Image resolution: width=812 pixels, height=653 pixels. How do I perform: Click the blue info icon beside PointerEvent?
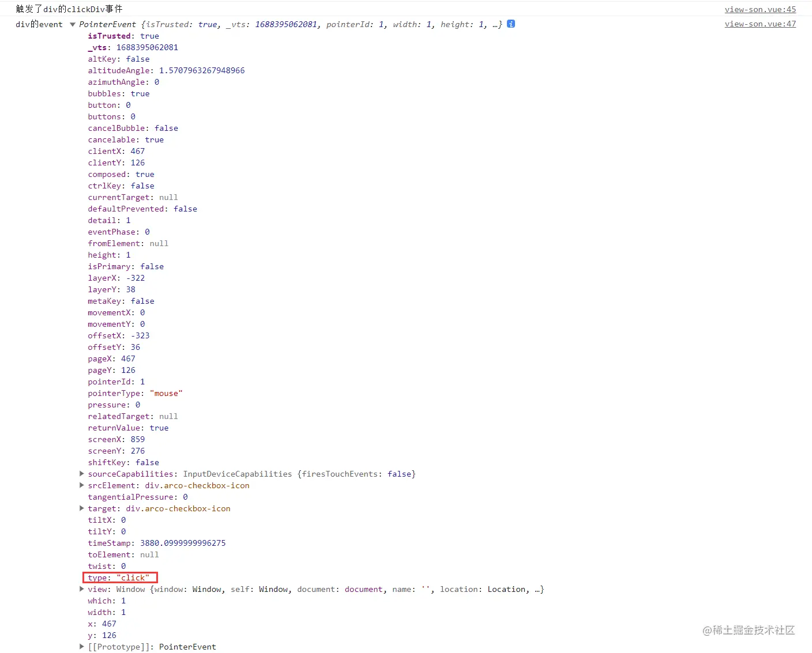coord(511,24)
